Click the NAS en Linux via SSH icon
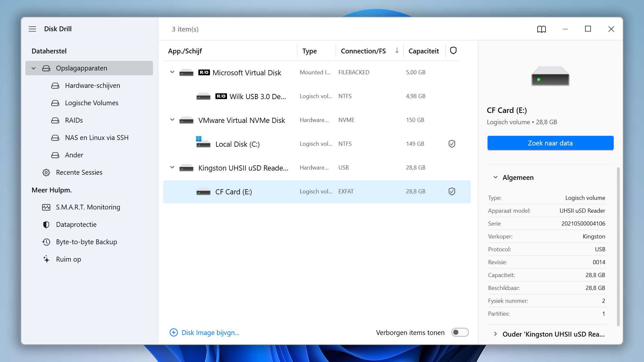The width and height of the screenshot is (644, 362). pyautogui.click(x=55, y=138)
